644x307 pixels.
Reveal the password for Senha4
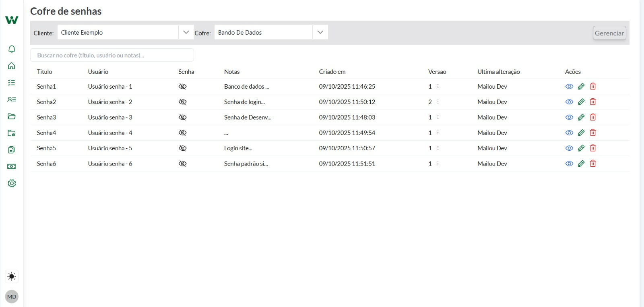click(183, 133)
